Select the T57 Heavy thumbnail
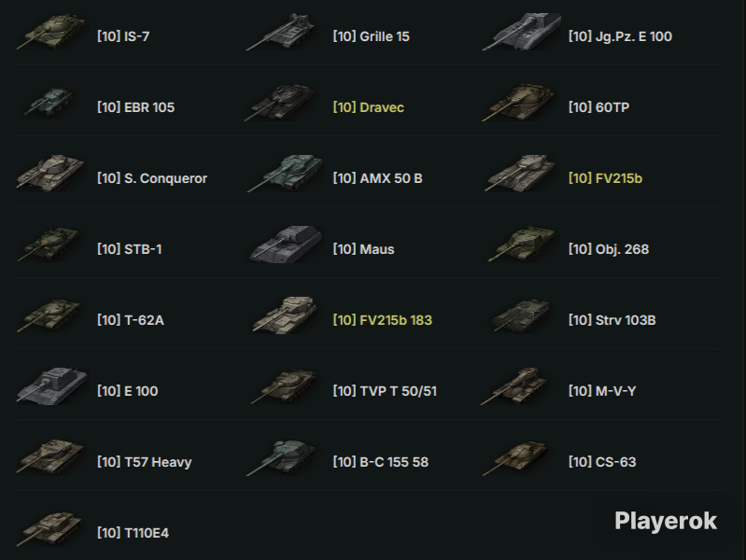This screenshot has width=746, height=560. coord(50,457)
